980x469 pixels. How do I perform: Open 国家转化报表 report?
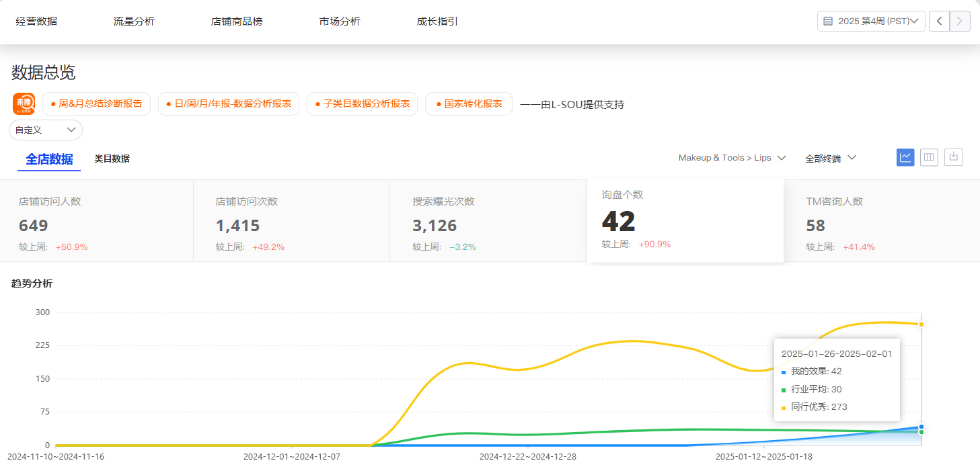coord(469,104)
